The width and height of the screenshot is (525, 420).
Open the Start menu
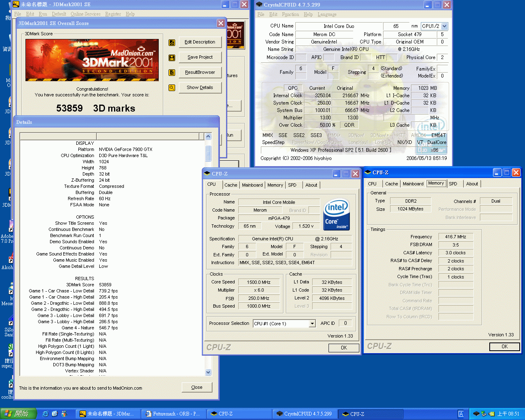click(18, 414)
